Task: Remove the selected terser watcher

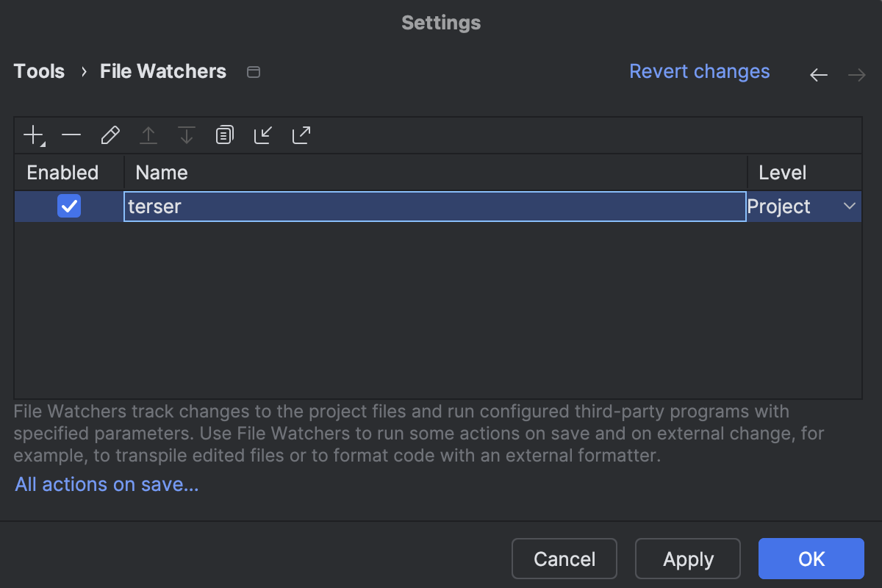Action: point(71,135)
